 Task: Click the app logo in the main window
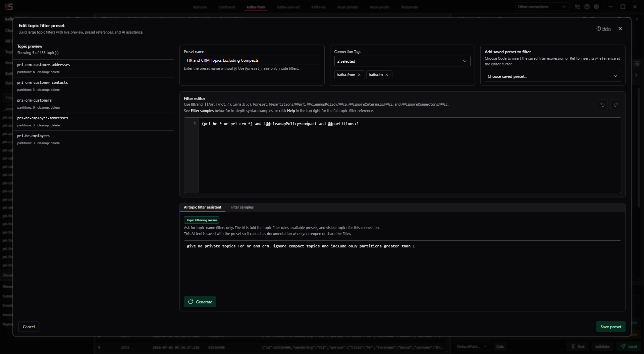pos(9,7)
